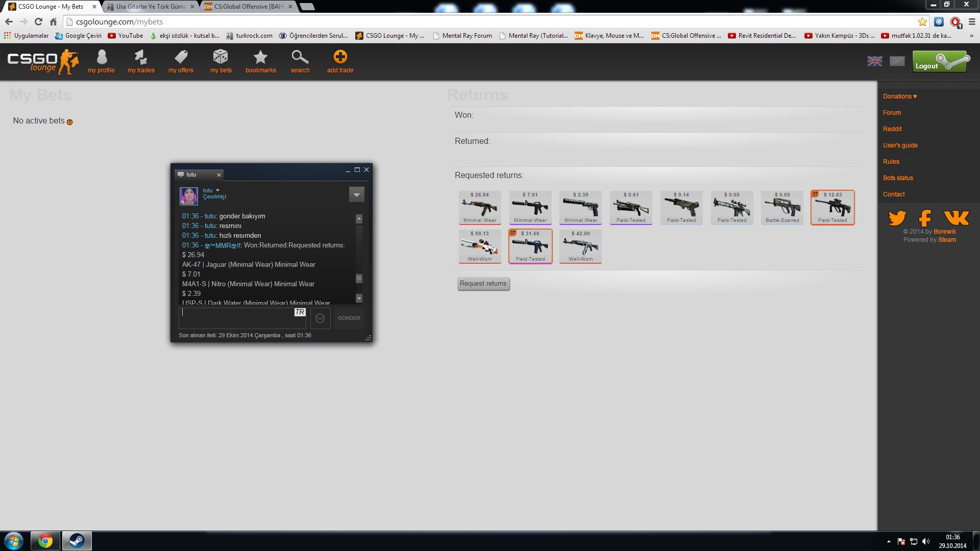
Task: Select the $31.66 StatTrak Field-Tested item
Action: [x=530, y=246]
